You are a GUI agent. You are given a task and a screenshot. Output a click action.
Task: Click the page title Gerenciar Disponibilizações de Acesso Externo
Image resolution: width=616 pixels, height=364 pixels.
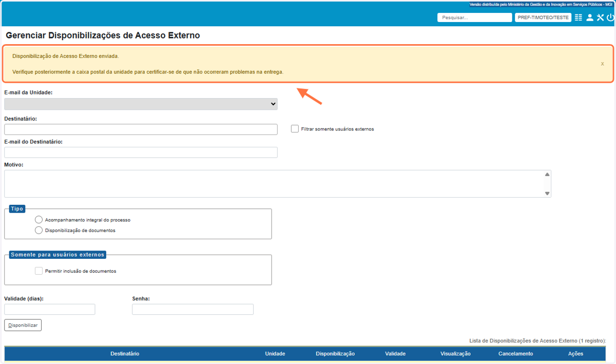point(103,35)
